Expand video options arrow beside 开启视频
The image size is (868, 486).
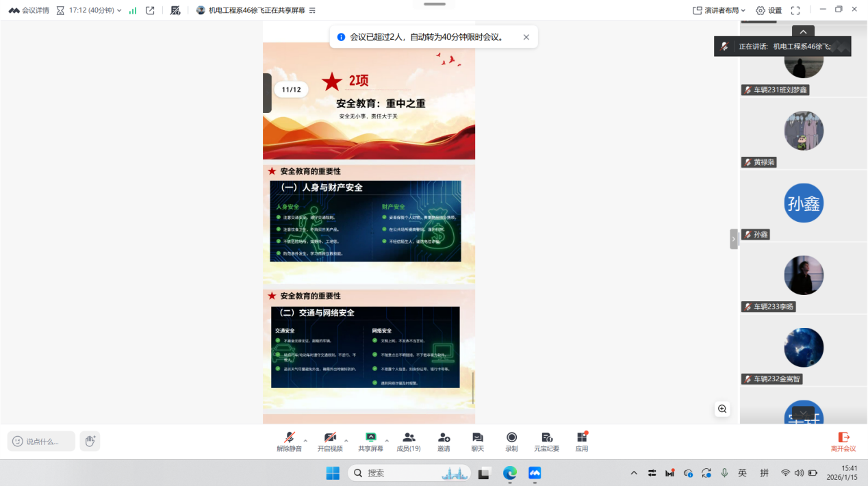point(346,440)
